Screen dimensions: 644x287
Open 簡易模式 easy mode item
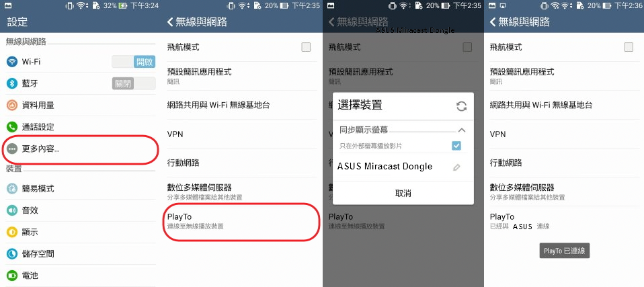(81, 189)
